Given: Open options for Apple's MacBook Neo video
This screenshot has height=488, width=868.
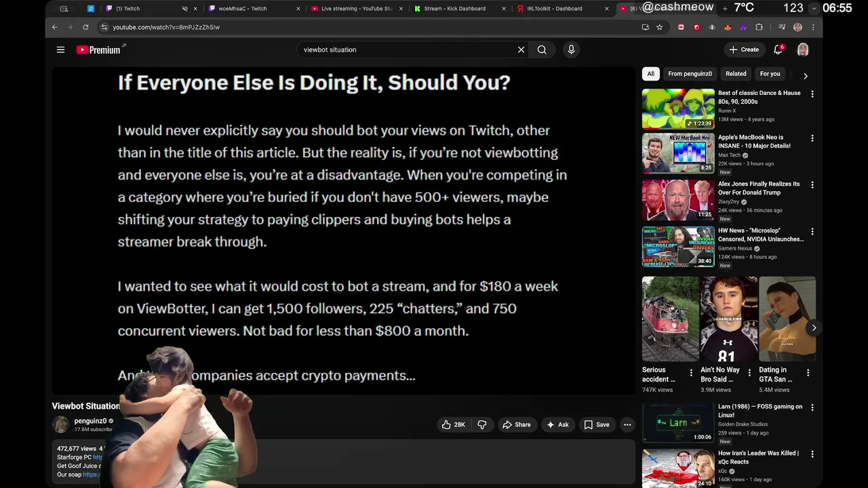Looking at the screenshot, I should click(812, 138).
